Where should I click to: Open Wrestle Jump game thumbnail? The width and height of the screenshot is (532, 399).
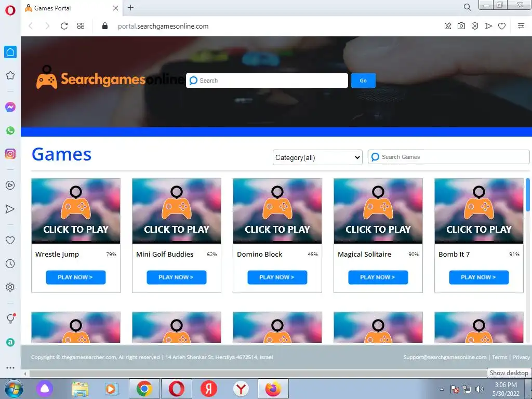pos(76,211)
